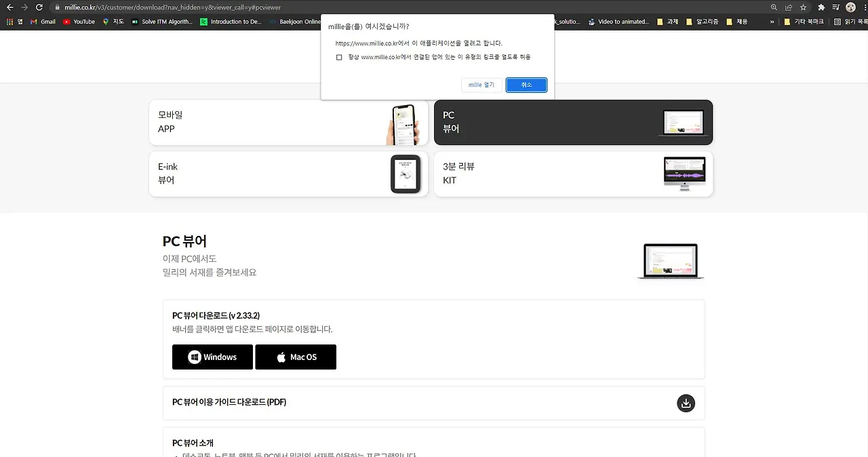Click the dialog title millie을(를) 여시겠습니까?
Image resolution: width=868 pixels, height=457 pixels.
(x=368, y=26)
